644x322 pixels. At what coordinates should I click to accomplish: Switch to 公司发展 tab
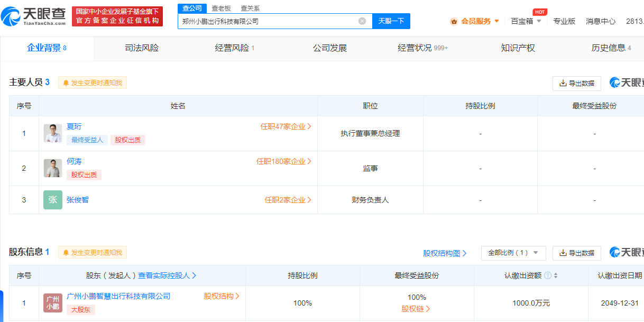(330, 49)
